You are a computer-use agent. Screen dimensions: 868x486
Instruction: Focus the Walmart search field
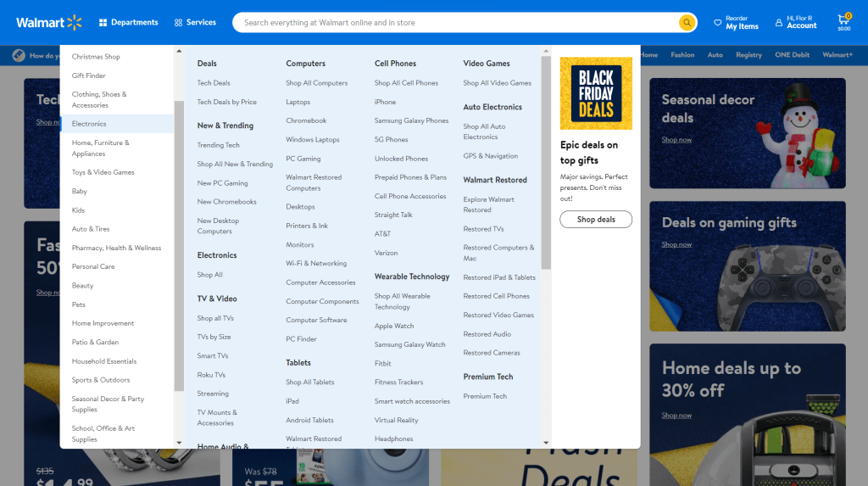pos(456,23)
